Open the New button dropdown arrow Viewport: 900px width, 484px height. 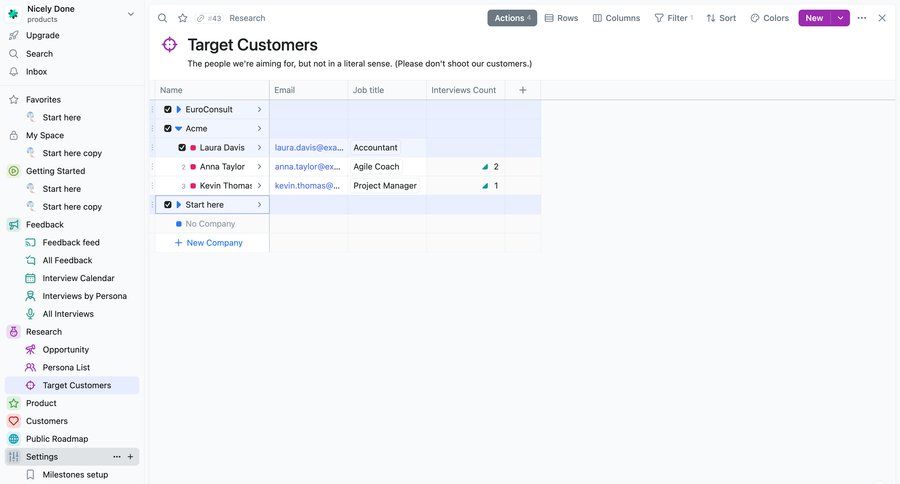[840, 18]
